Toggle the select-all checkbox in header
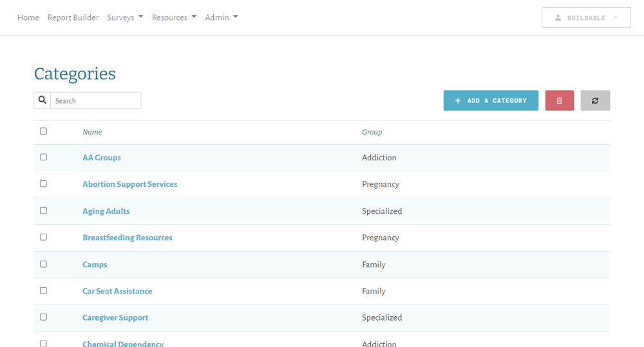 pos(44,131)
